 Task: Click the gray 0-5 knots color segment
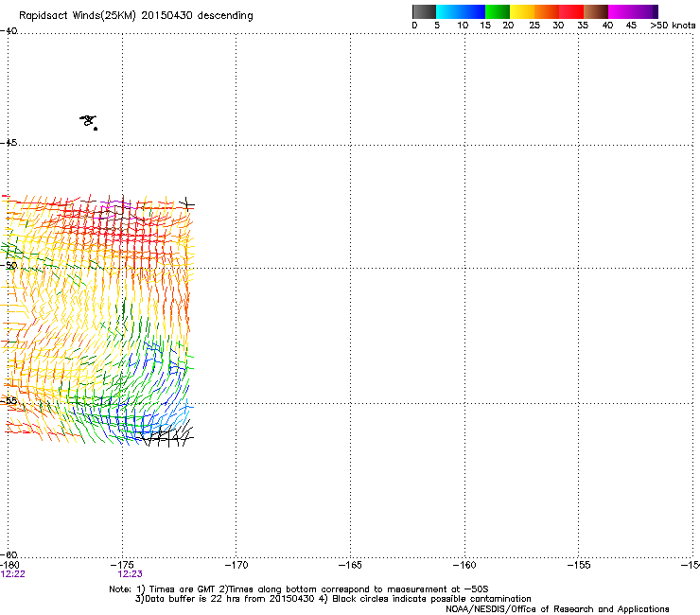pyautogui.click(x=424, y=11)
